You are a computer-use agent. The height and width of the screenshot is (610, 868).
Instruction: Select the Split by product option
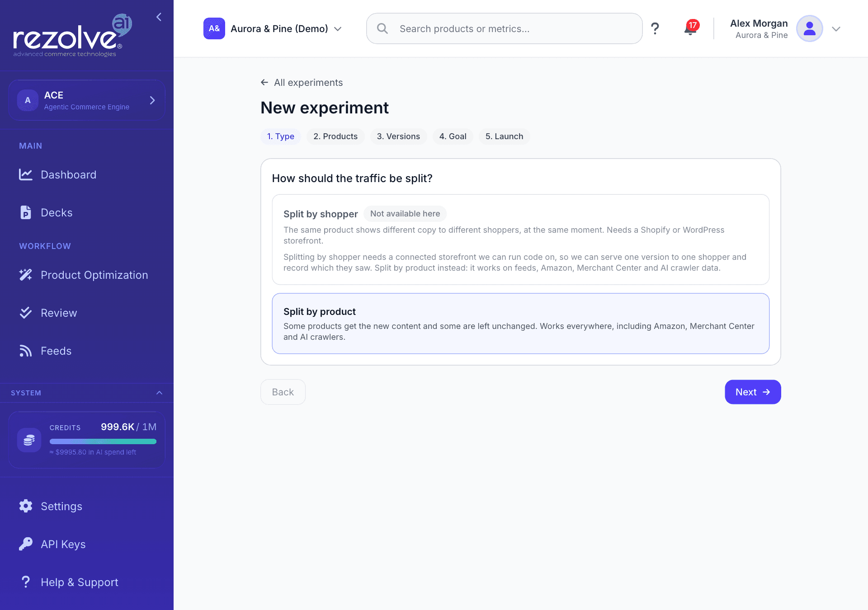520,324
